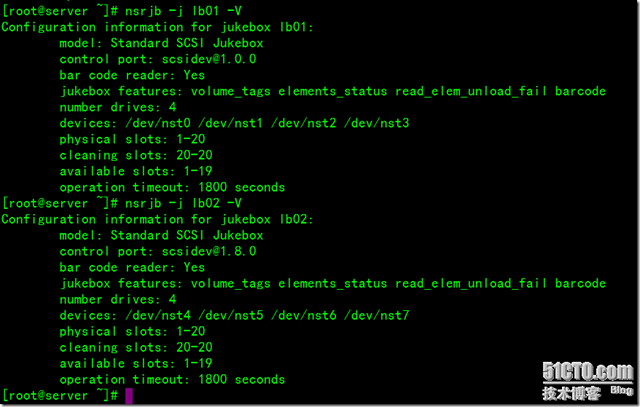Screen dimensions: 640x407
Task: Click 'Configuration information for jukebox lb01' line
Action: 157,27
